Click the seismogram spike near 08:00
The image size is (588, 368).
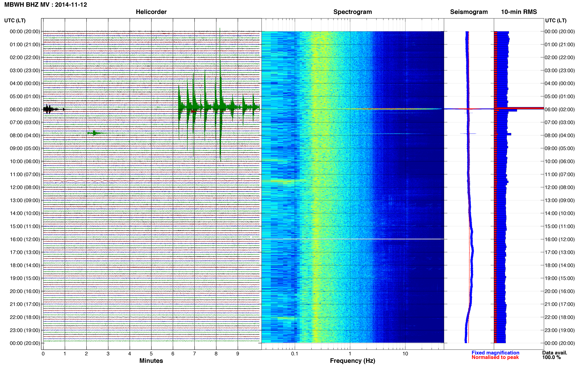pos(468,134)
